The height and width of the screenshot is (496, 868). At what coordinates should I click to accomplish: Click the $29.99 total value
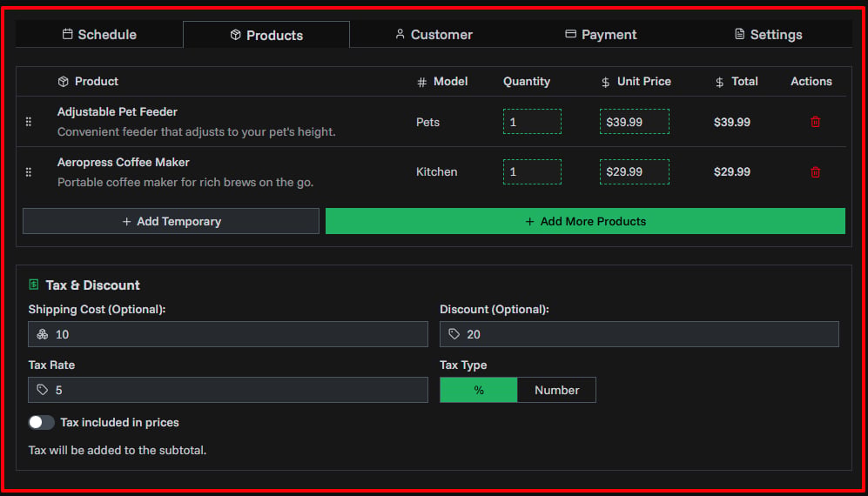[x=732, y=171]
